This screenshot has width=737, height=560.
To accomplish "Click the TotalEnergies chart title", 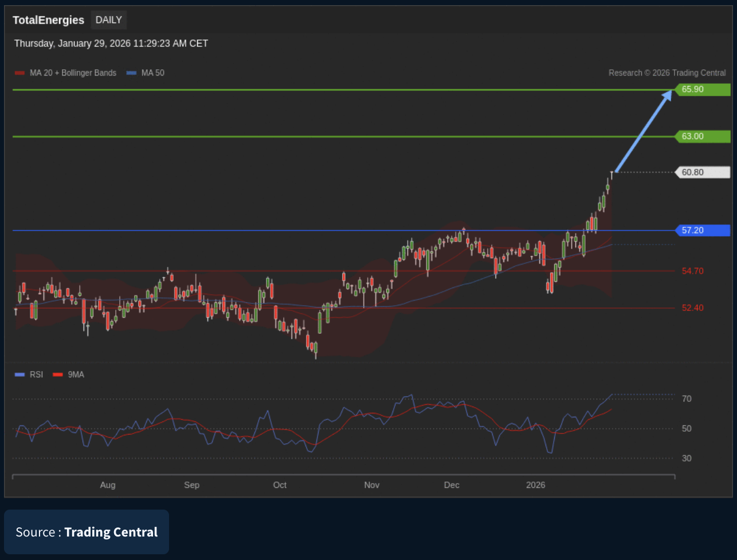I will [49, 20].
